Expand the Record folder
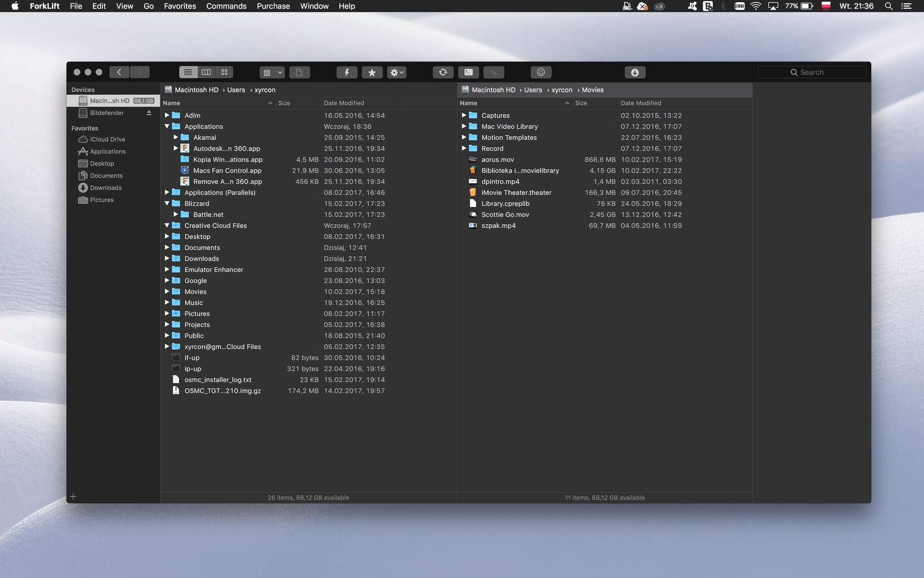924x578 pixels. pyautogui.click(x=464, y=148)
